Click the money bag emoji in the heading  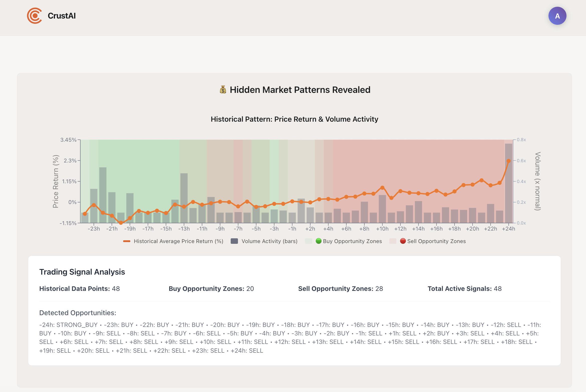point(223,90)
